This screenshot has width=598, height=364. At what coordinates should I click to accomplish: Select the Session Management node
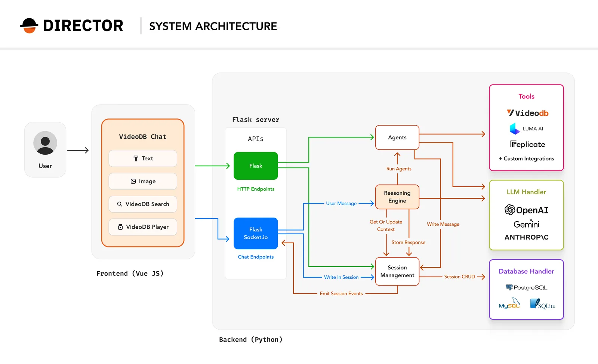[x=397, y=272]
